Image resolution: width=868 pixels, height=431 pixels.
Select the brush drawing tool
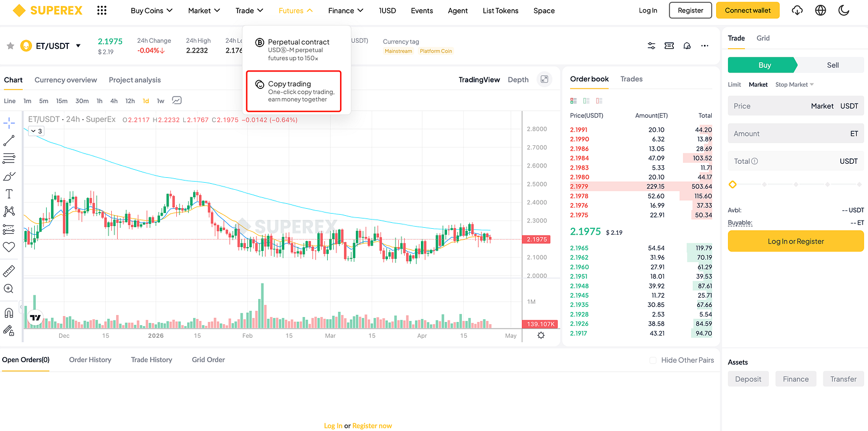[9, 176]
